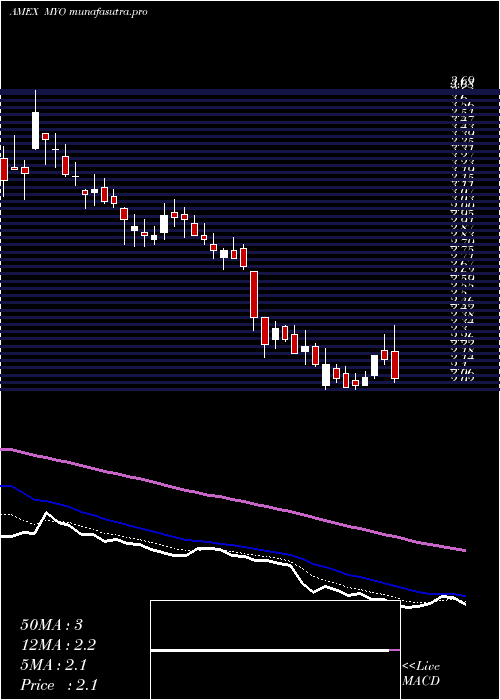Click the white MACD signal line in the box

coord(270,650)
